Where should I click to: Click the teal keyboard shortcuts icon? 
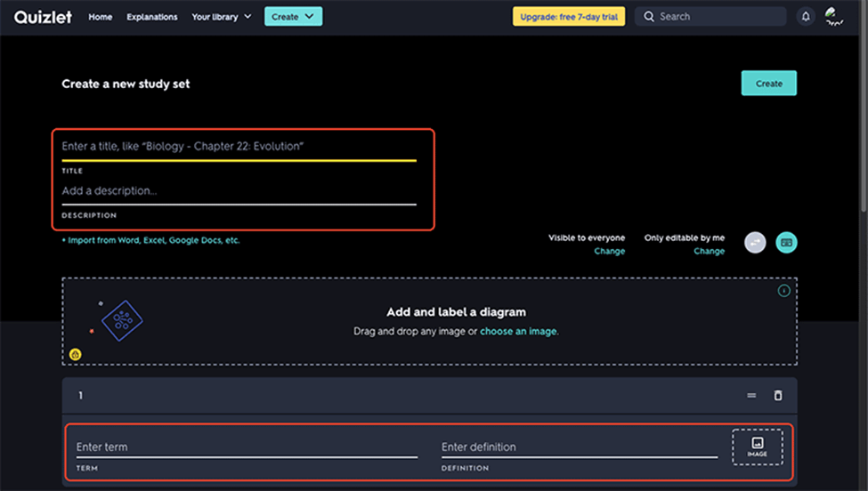click(786, 242)
